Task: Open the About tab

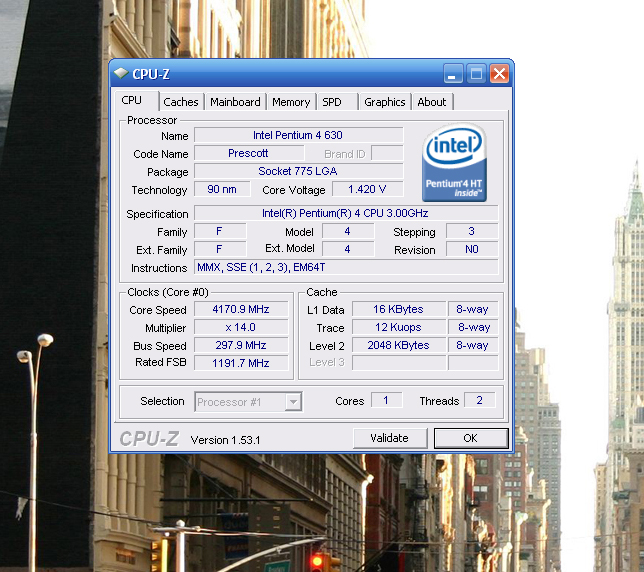Action: [x=432, y=102]
